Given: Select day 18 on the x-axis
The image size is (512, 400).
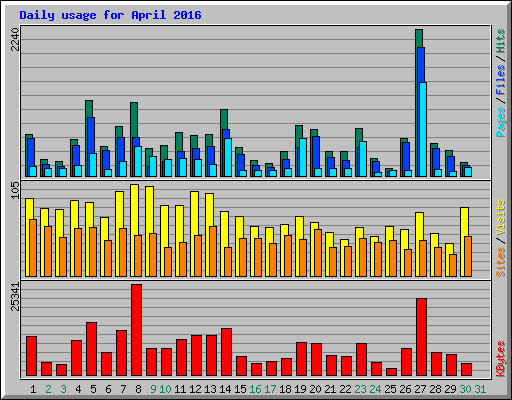Looking at the screenshot, I should pyautogui.click(x=285, y=389).
